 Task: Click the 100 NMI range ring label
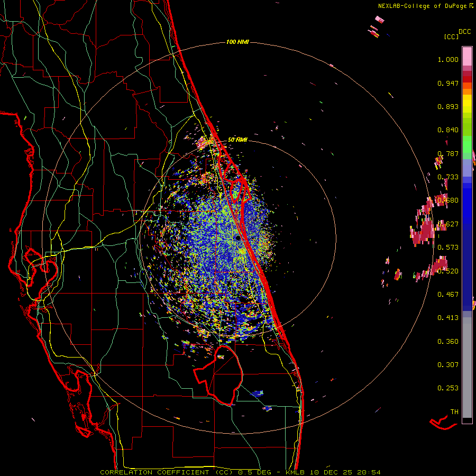[237, 42]
